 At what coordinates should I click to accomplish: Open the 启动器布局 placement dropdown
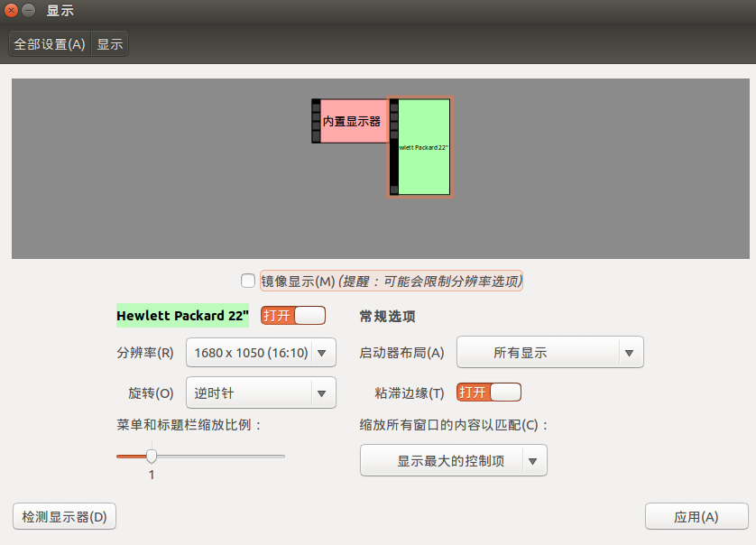tap(549, 353)
